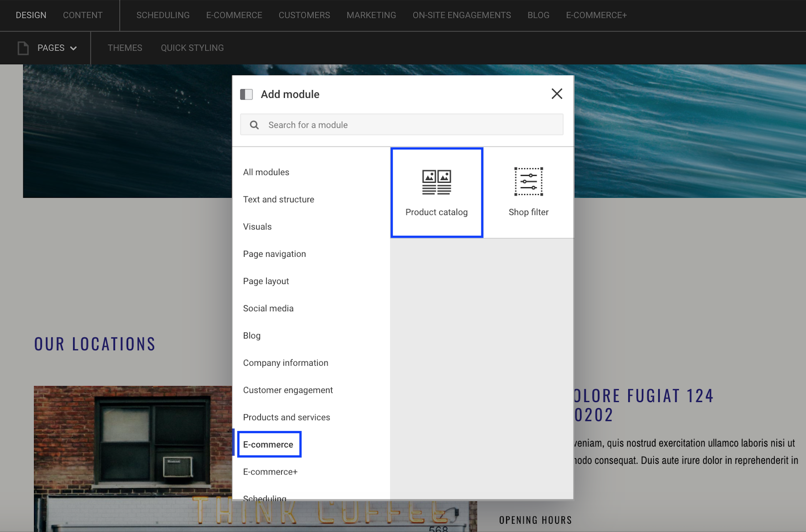Open the Design tab
806x532 pixels.
point(31,15)
